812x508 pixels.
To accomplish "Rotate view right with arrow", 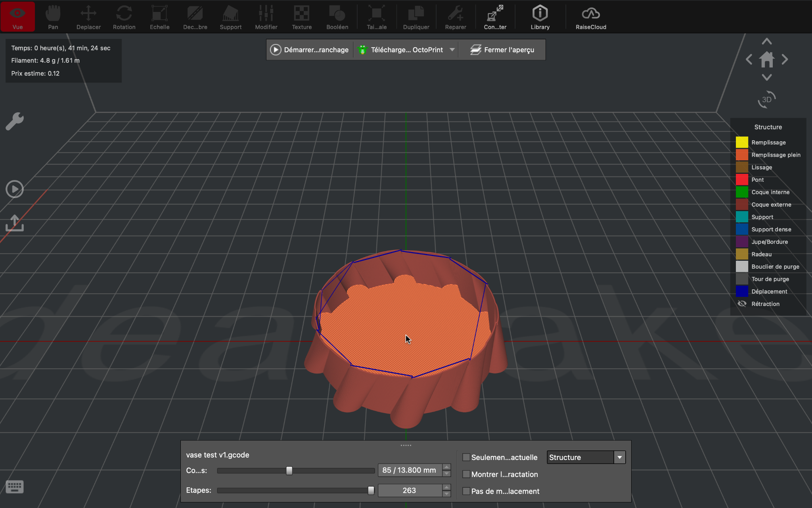I will 785,60.
